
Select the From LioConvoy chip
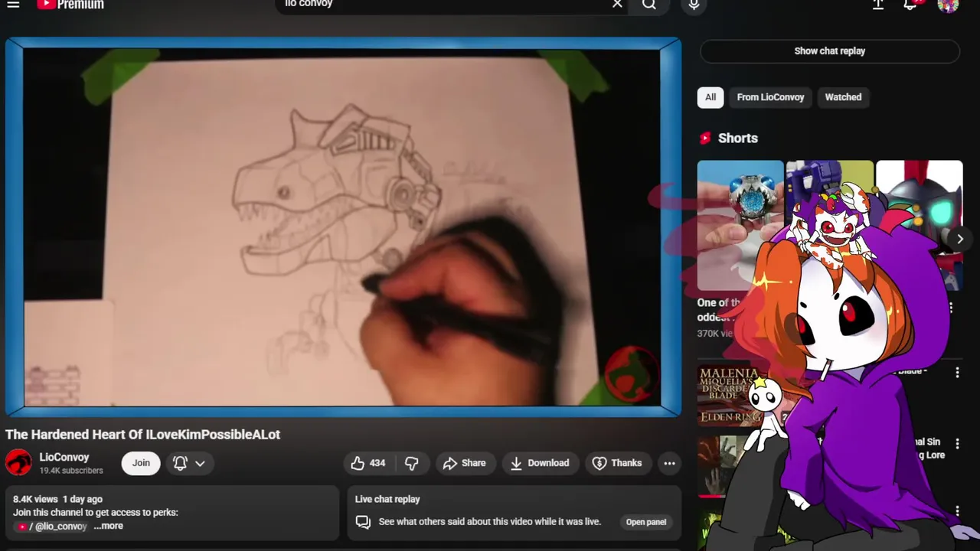[x=770, y=97]
